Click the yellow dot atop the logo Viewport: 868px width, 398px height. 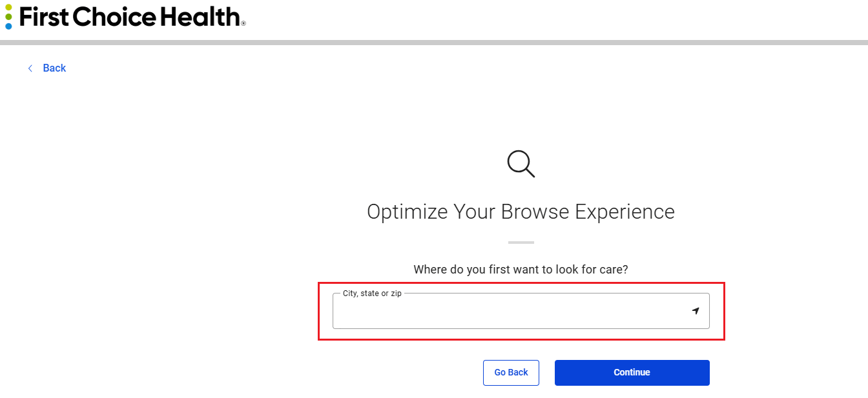pos(8,7)
